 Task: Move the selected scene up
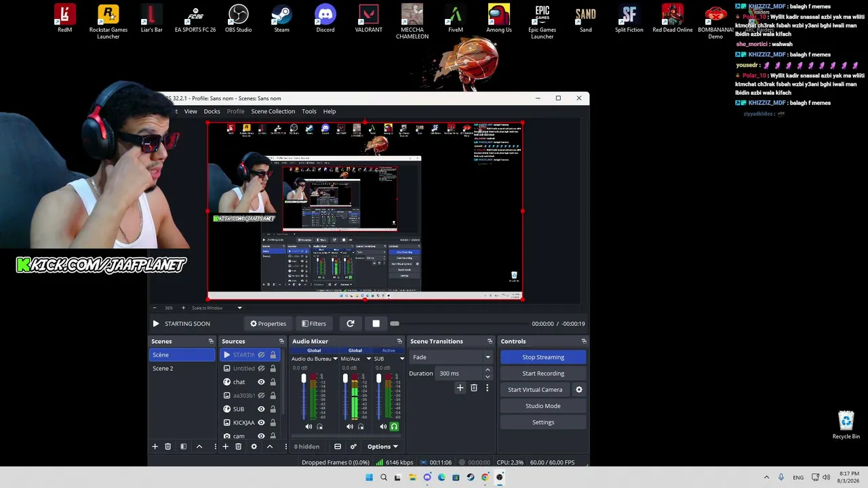click(199, 447)
